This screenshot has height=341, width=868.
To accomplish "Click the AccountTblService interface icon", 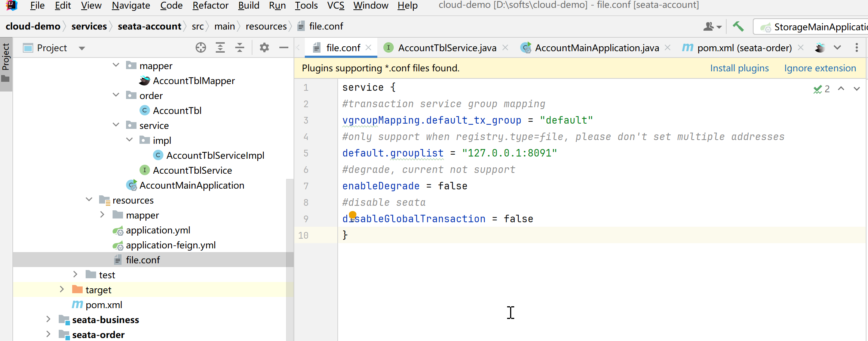I will (x=145, y=170).
